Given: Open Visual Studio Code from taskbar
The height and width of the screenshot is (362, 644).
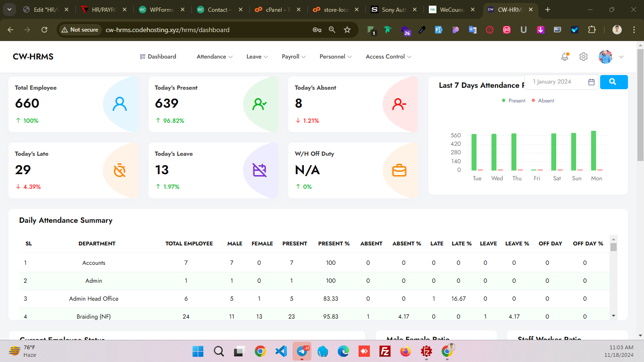Looking at the screenshot, I should tap(281, 352).
